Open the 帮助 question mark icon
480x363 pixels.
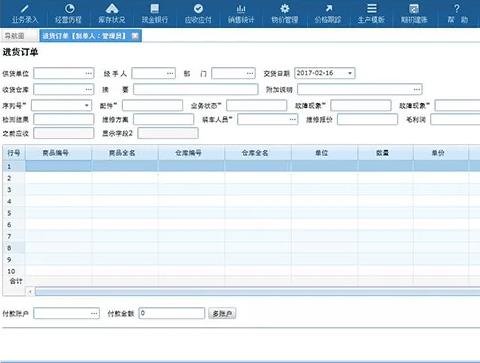457,8
